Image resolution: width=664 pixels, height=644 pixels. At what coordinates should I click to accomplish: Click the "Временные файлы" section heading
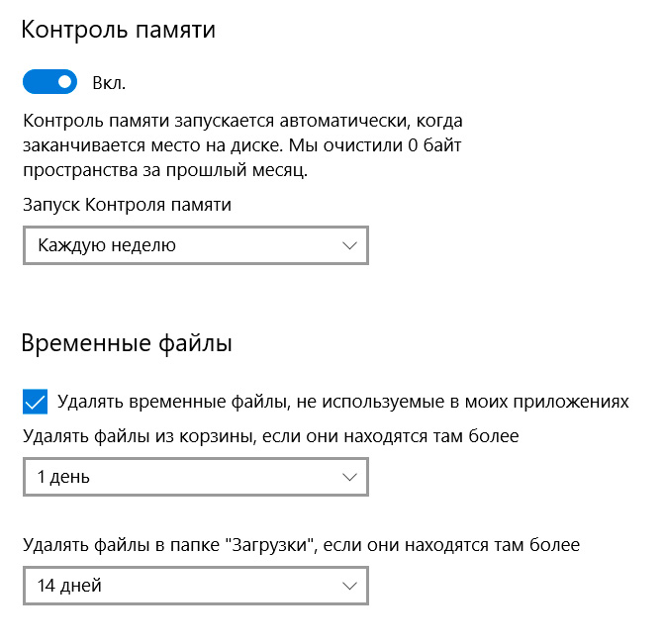[x=127, y=345]
